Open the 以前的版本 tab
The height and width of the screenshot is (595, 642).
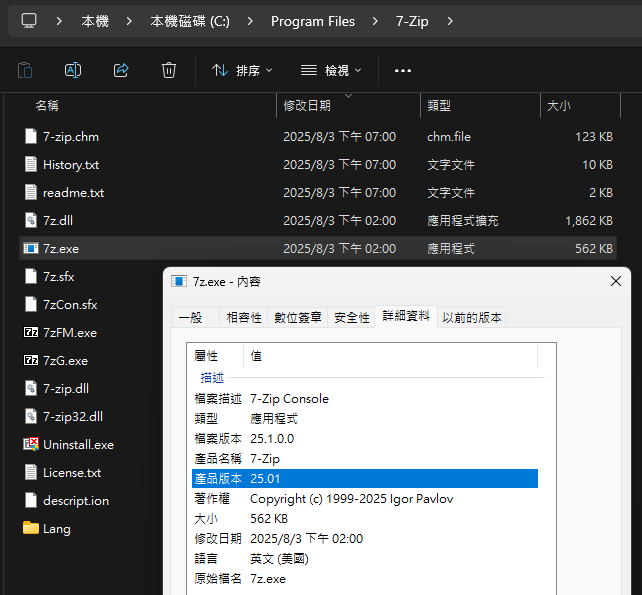pos(473,318)
